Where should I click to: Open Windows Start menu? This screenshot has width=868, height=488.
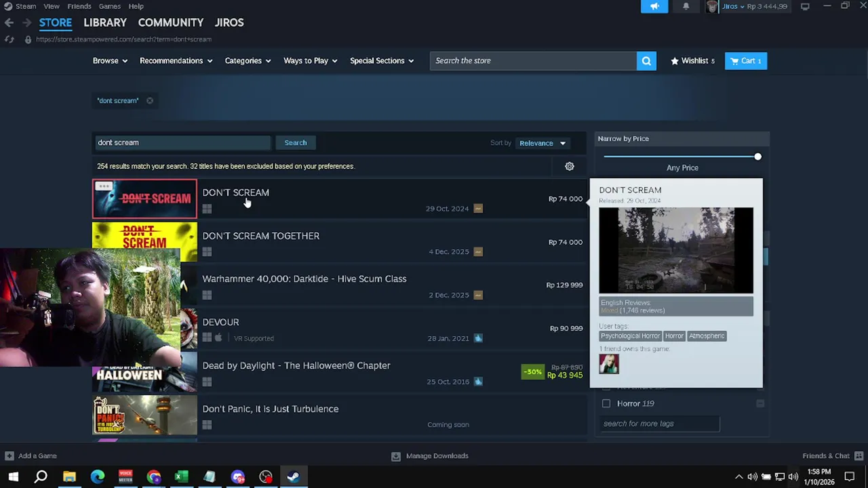14,476
